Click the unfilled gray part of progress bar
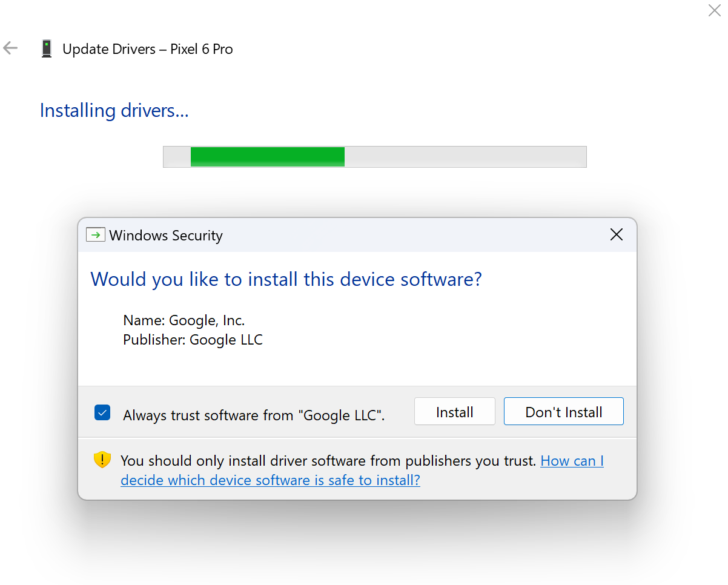Viewport: 728px width, 585px height. click(465, 156)
